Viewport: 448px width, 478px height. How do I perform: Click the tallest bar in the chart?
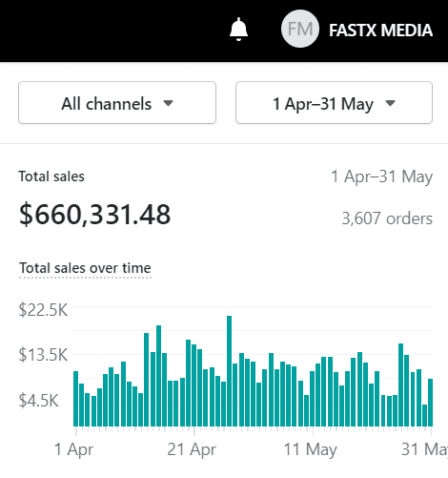point(229,371)
